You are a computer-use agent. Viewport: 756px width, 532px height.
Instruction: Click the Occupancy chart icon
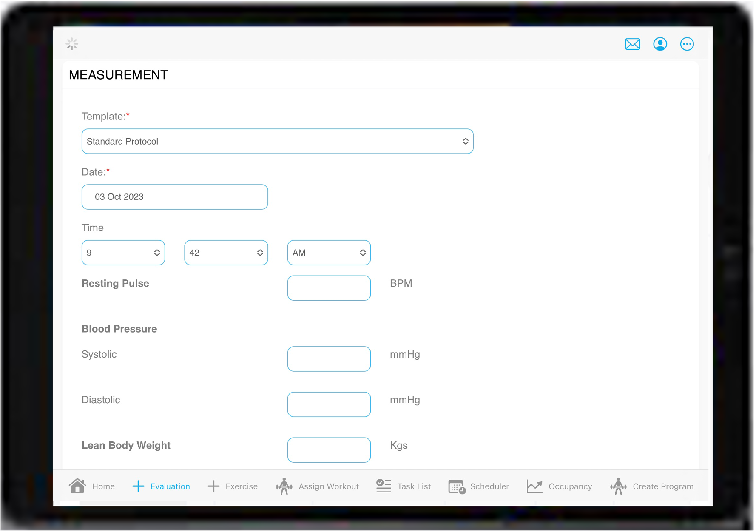click(534, 486)
